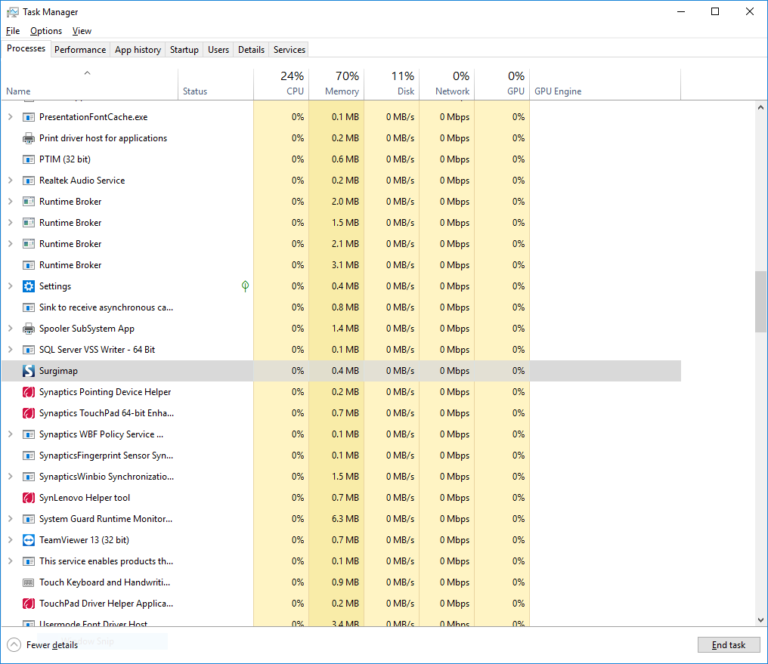Viewport: 768px width, 664px height.
Task: Expand the System Guard Runtime Monitor entry
Action: 10,519
